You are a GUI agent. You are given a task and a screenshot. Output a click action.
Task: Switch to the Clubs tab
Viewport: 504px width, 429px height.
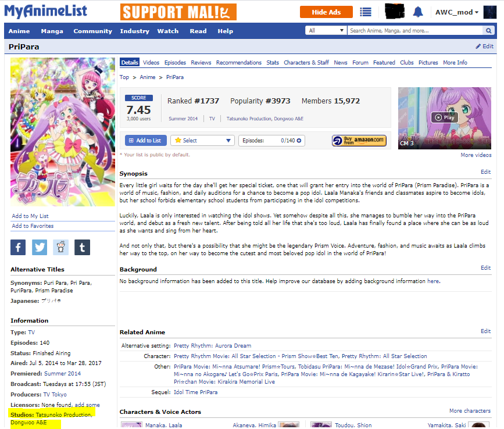click(x=406, y=62)
